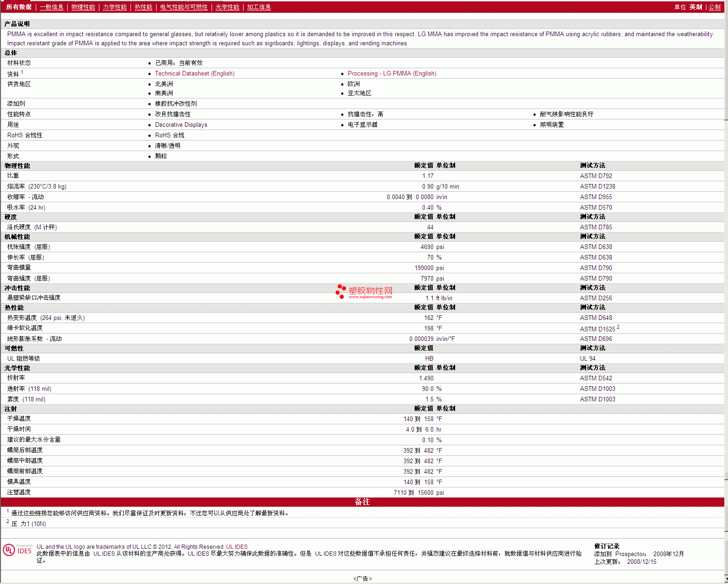Image resolution: width=728 pixels, height=584 pixels.
Task: Click the 透射率 value 90.0
Action: [428, 389]
